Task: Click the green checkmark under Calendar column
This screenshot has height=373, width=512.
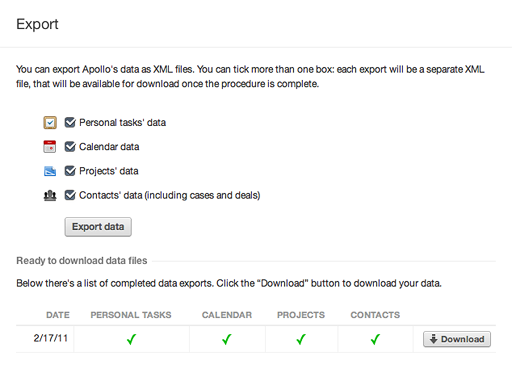Action: click(x=227, y=339)
